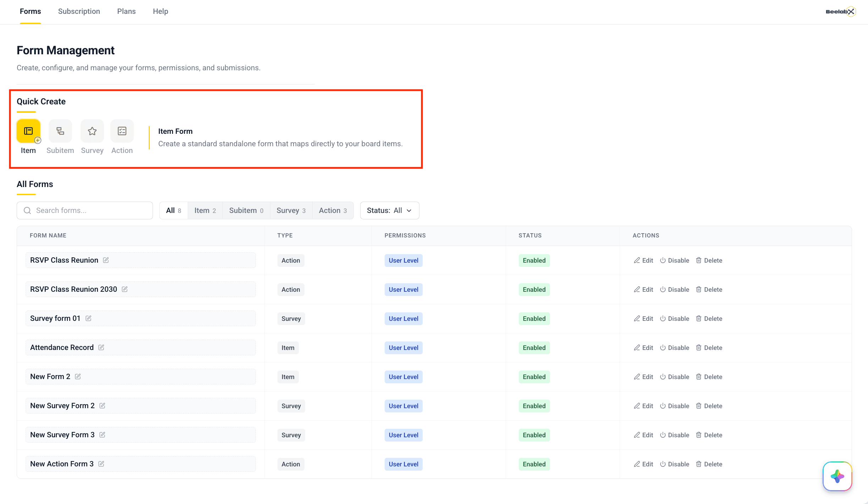The width and height of the screenshot is (868, 504).
Task: Delete the RSVP Class Reunion 2030 form
Action: [709, 290]
